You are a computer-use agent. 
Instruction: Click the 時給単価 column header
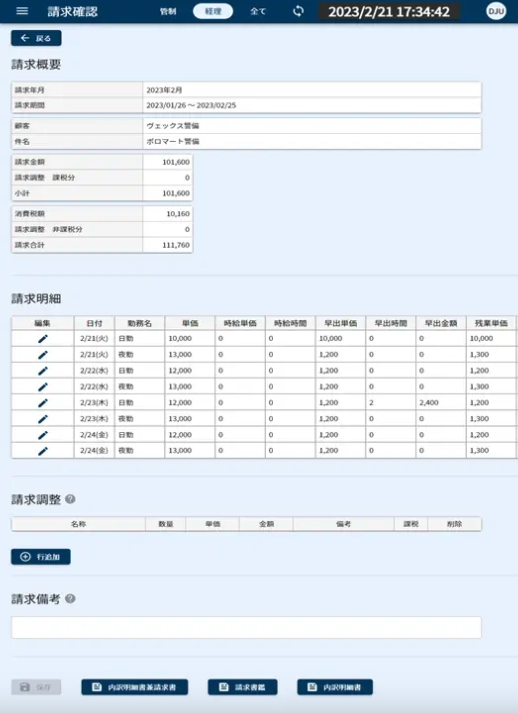click(x=240, y=323)
